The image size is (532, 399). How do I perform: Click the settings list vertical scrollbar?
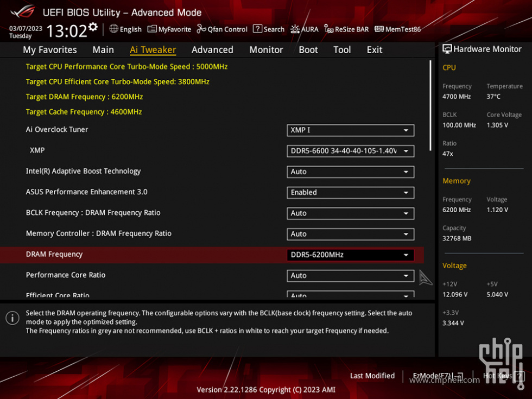click(430, 105)
